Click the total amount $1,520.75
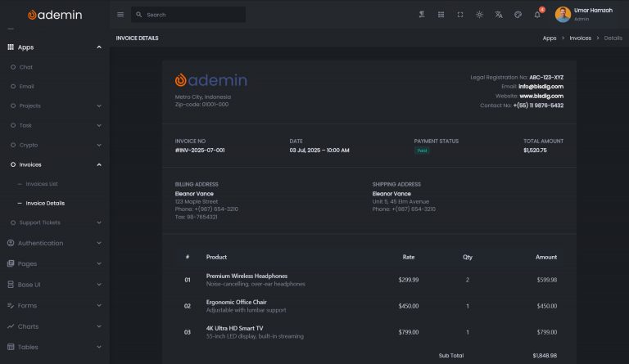The image size is (629, 364). (535, 151)
